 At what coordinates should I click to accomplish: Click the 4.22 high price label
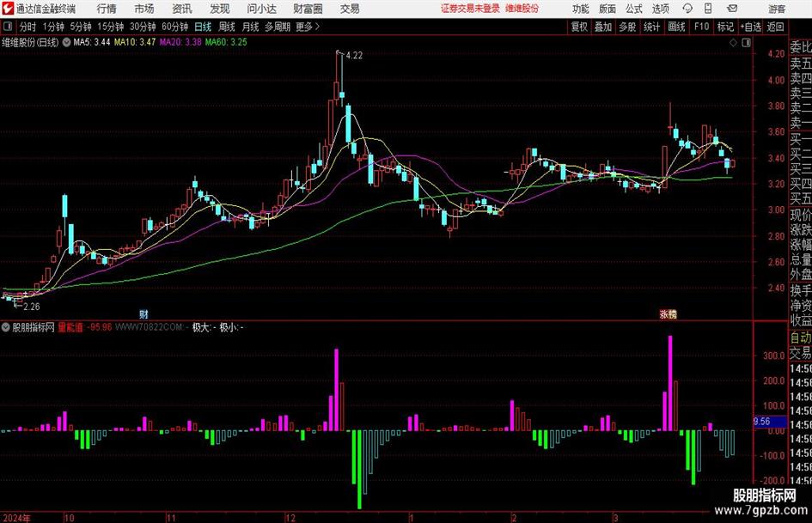click(x=354, y=56)
